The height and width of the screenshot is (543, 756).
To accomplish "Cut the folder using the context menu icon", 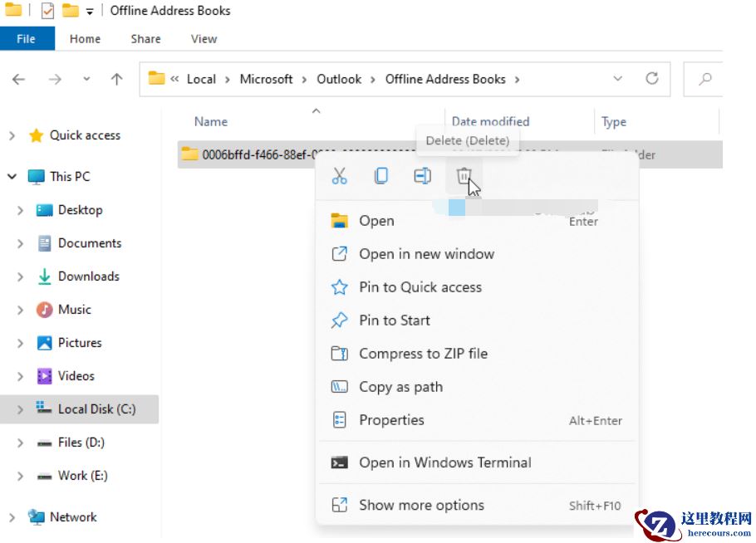I will pyautogui.click(x=339, y=176).
